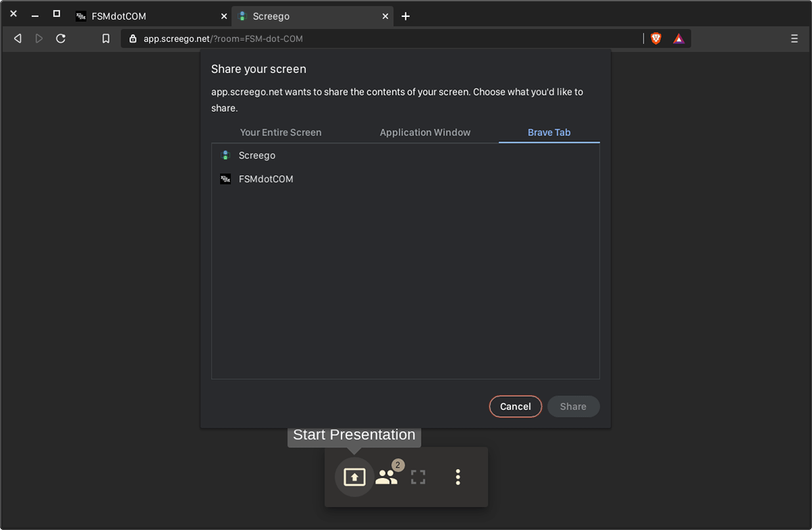
Task: Go forward in browser history
Action: coord(39,39)
